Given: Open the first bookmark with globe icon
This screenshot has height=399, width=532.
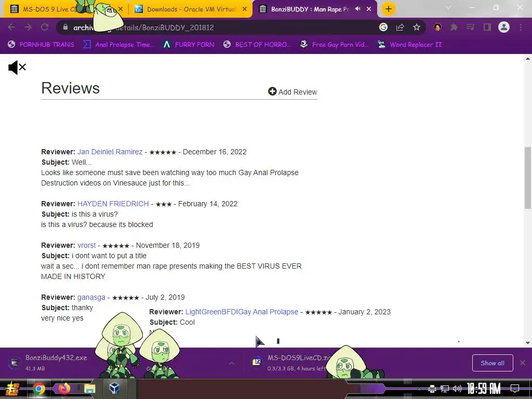Looking at the screenshot, I should [41, 45].
